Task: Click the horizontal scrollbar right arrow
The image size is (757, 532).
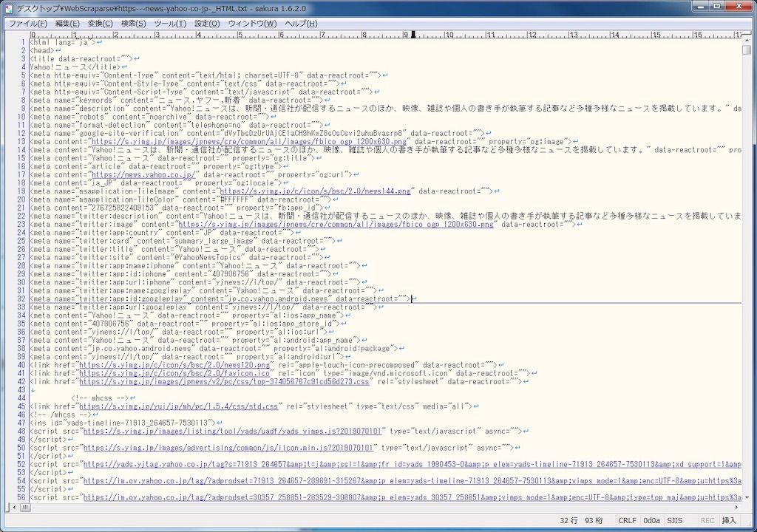Action: tap(737, 508)
